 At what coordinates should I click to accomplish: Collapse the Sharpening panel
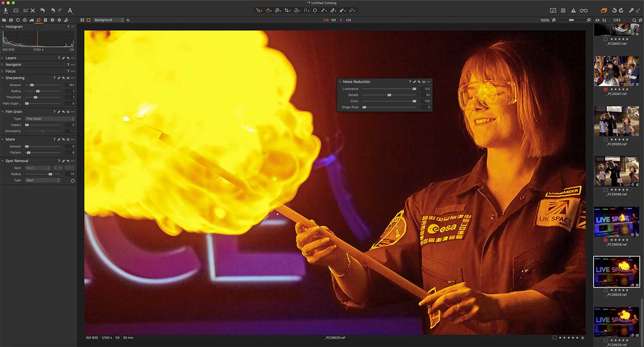3,78
